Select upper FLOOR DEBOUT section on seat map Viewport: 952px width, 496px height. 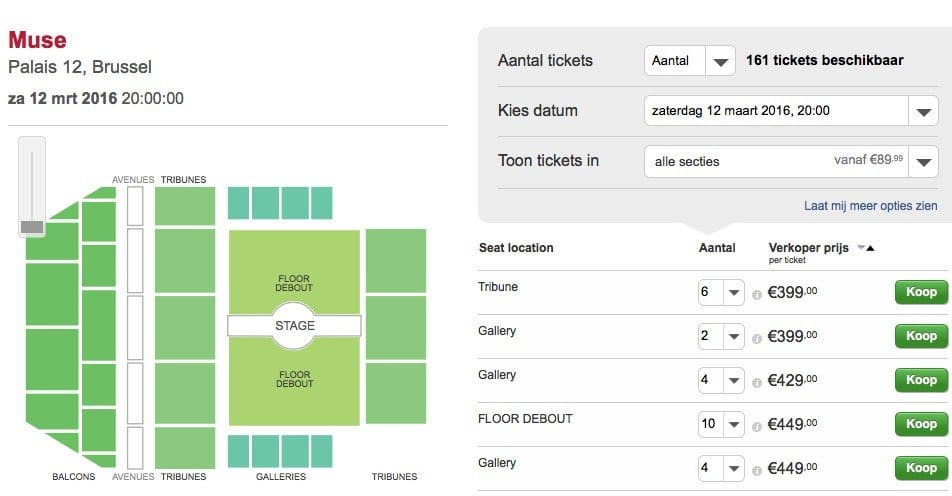pos(294,273)
